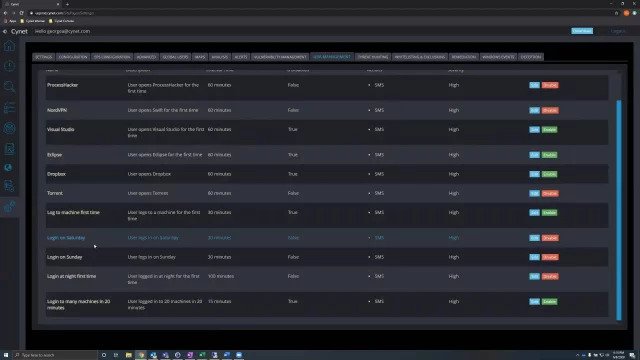This screenshot has height=360, width=640.
Task: Open Chrome from the Windows taskbar
Action: 141,355
